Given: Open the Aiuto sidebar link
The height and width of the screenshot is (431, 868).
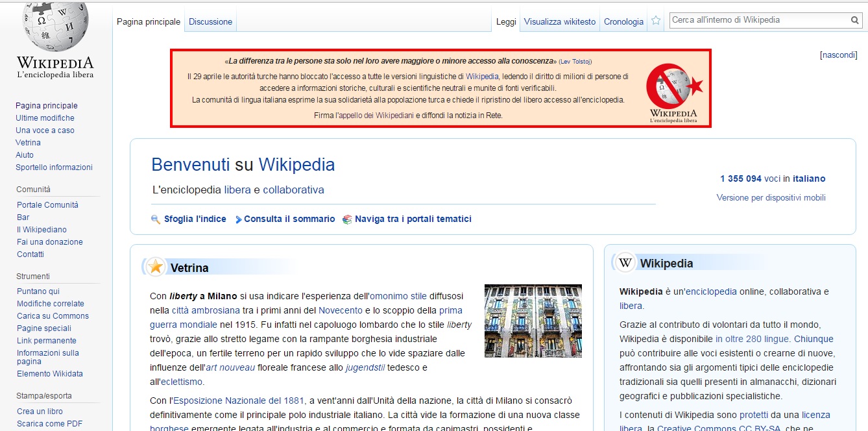Looking at the screenshot, I should [25, 155].
